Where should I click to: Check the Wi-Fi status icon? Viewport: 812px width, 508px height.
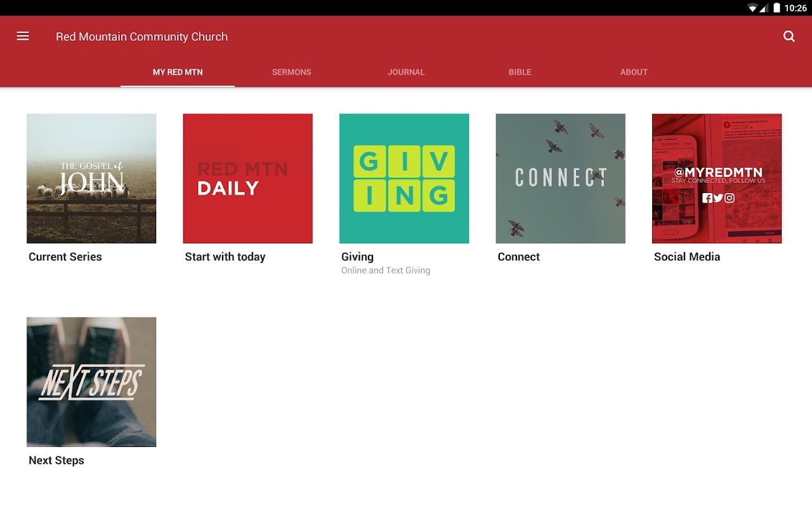pyautogui.click(x=753, y=8)
